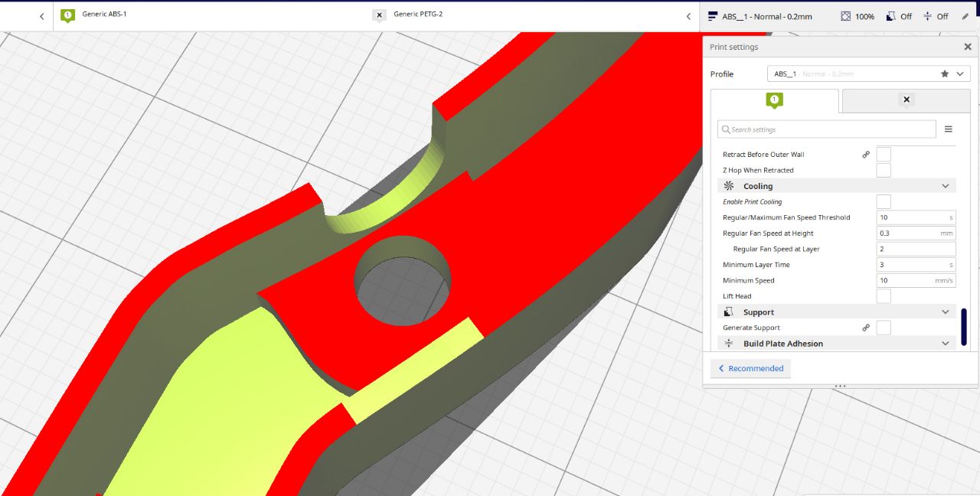
Task: Collapse the stage panel with the left chevron before Generic ABS-1
Action: click(41, 16)
